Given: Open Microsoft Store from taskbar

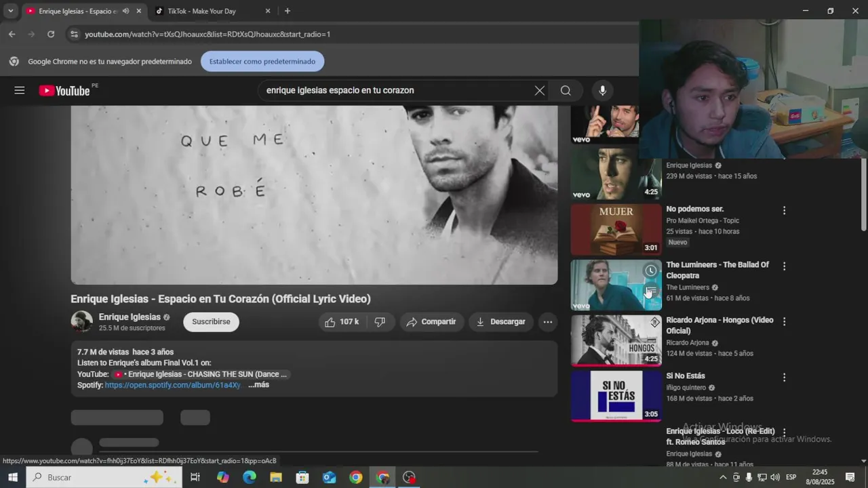Looking at the screenshot, I should [302, 477].
